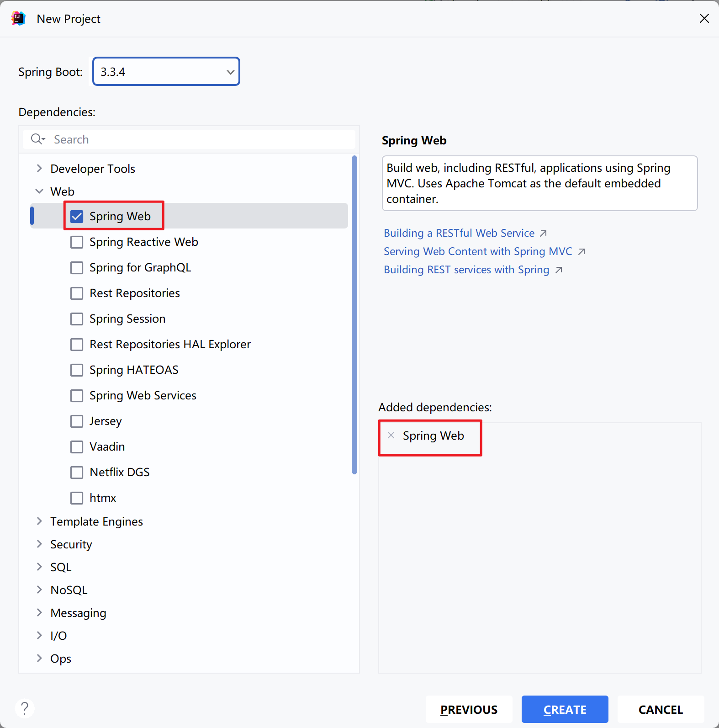The image size is (719, 728).
Task: Open Building REST services with Spring link
Action: pyautogui.click(x=466, y=270)
